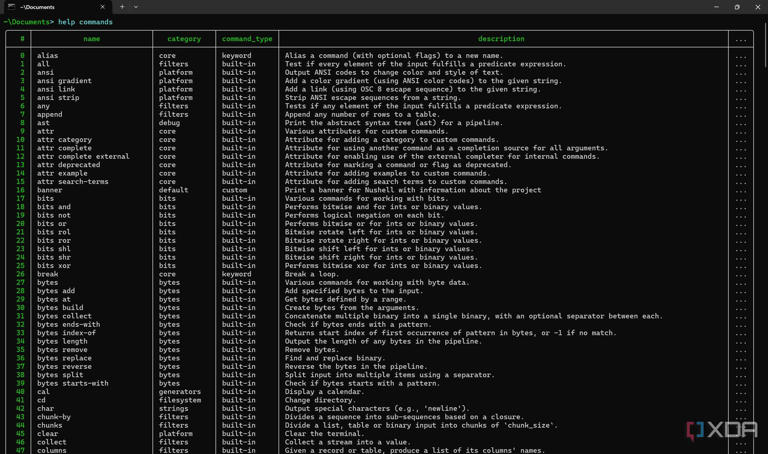Click the 'help commands' prompt text
This screenshot has width=768, height=454.
coord(85,22)
